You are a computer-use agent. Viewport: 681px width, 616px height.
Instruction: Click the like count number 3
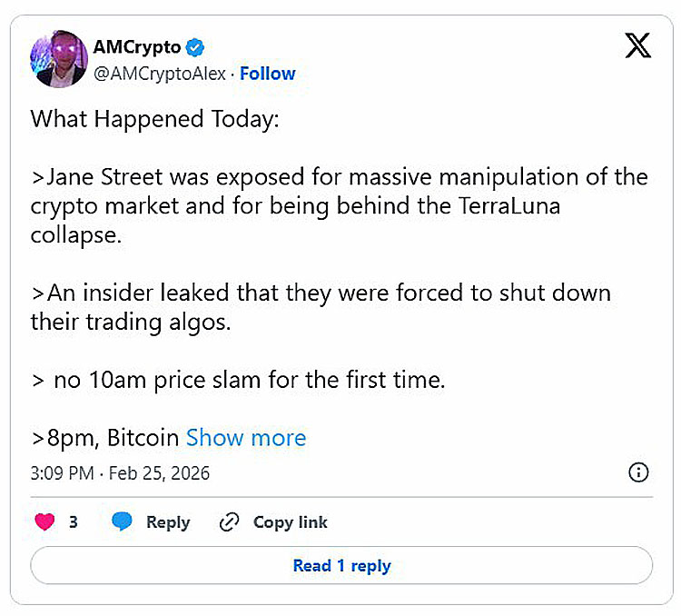click(74, 522)
